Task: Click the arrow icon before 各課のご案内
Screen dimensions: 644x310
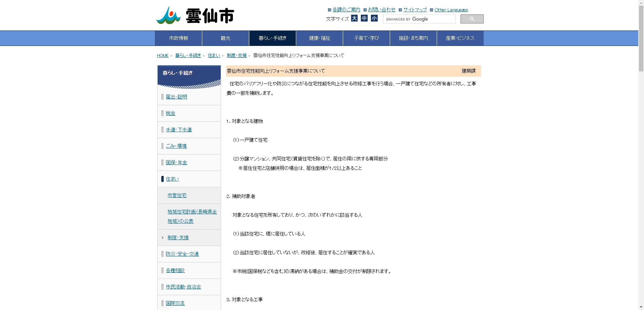Action: pos(329,10)
